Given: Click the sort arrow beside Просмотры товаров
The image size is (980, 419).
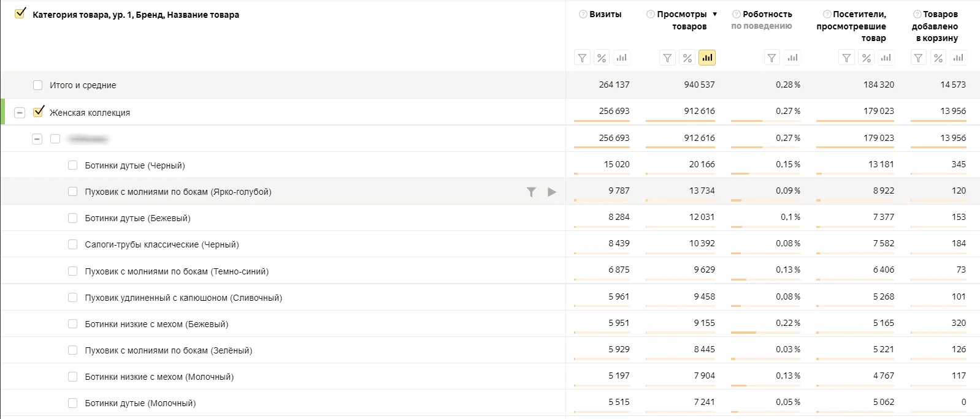Looking at the screenshot, I should click(x=714, y=14).
